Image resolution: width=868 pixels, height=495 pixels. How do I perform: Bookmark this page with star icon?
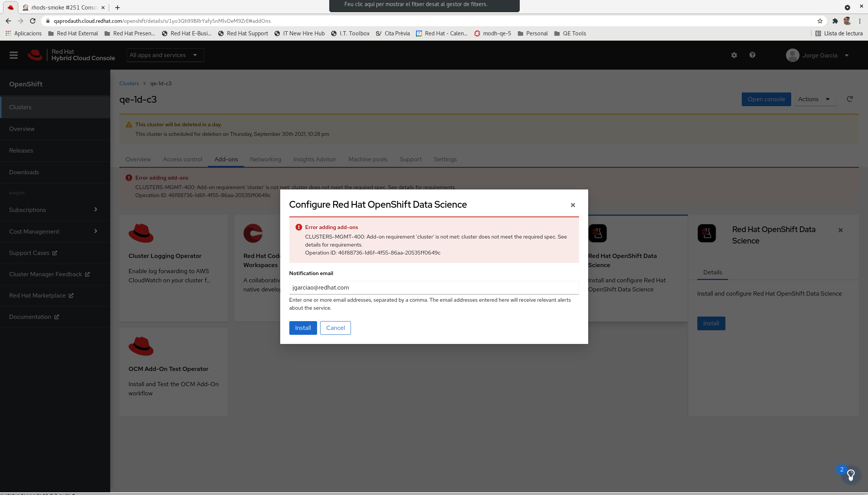tap(820, 21)
